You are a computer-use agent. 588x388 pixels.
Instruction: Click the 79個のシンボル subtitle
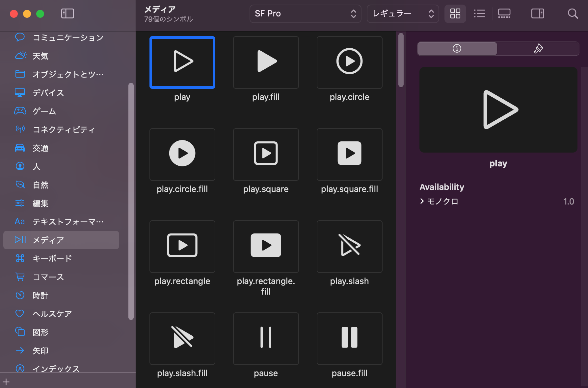169,19
